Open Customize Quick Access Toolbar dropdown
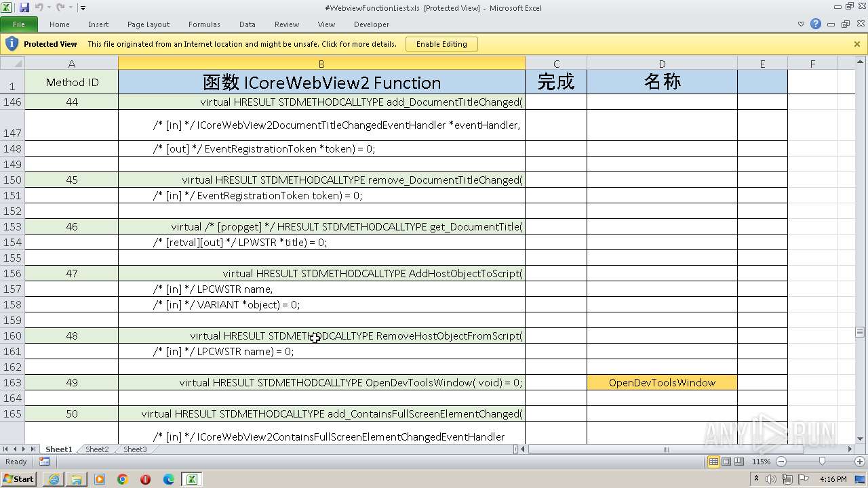This screenshot has width=868, height=488. coord(83,8)
